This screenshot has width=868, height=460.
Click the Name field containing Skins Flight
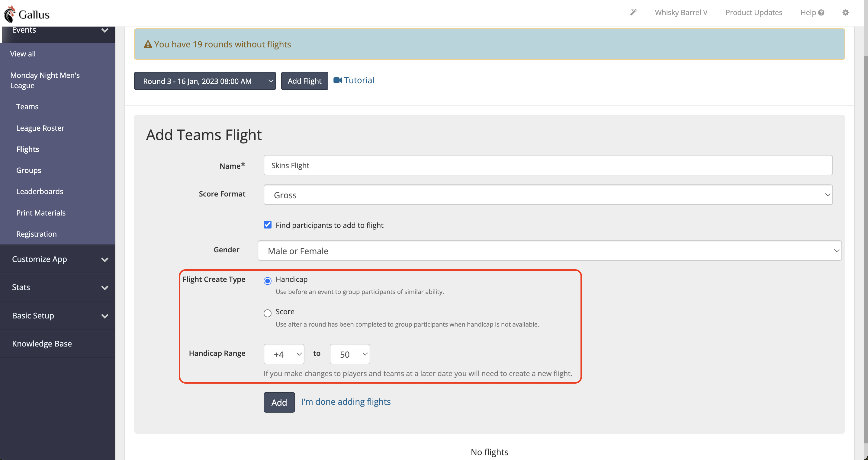548,165
